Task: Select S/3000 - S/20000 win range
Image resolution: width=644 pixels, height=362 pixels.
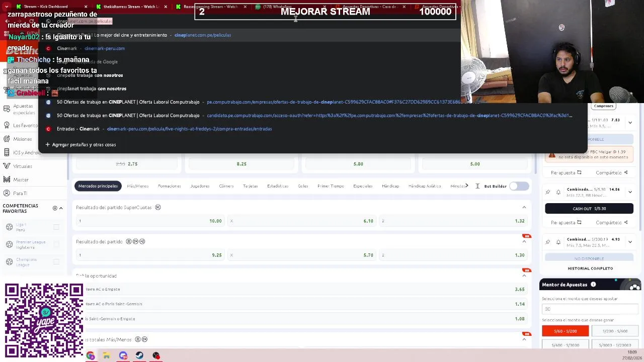Action: (x=615, y=345)
